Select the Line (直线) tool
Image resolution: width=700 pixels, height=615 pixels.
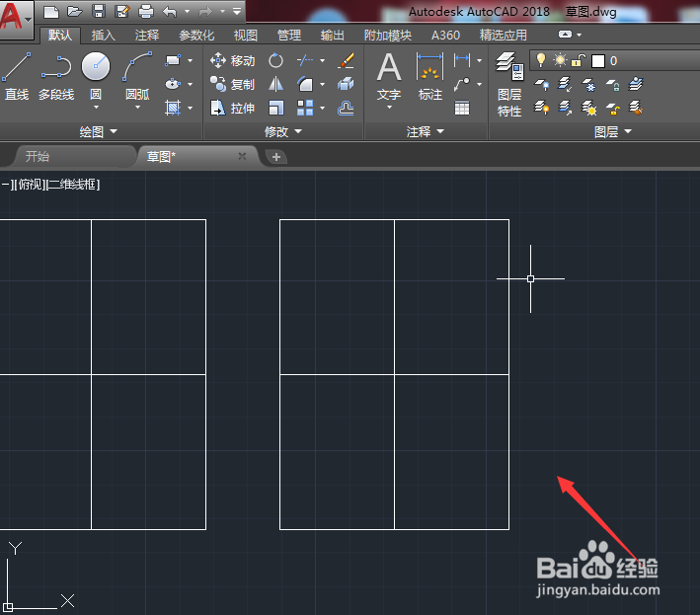pyautogui.click(x=17, y=76)
